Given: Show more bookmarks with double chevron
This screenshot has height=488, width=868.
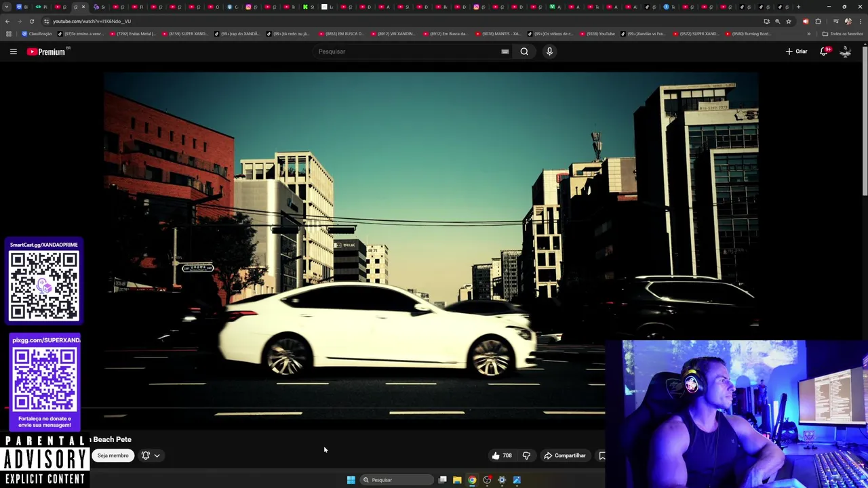Looking at the screenshot, I should tap(808, 34).
